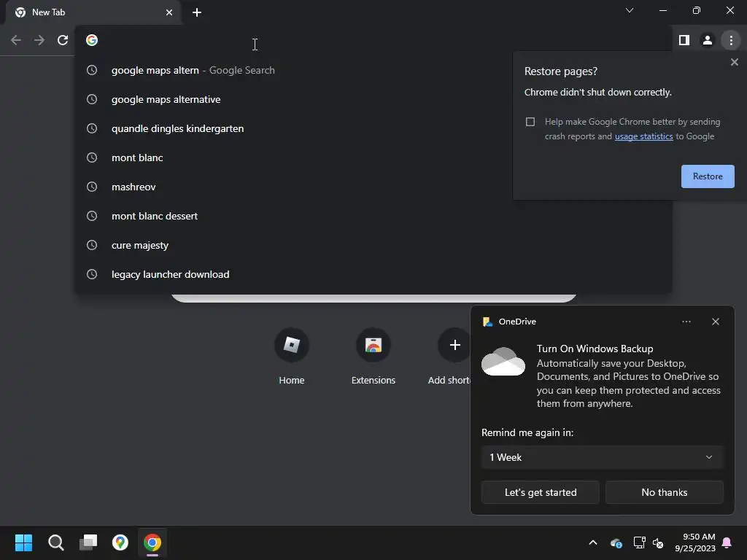Viewport: 747px width, 560px height.
Task: Pick the mashreov suggestion
Action: click(x=373, y=187)
